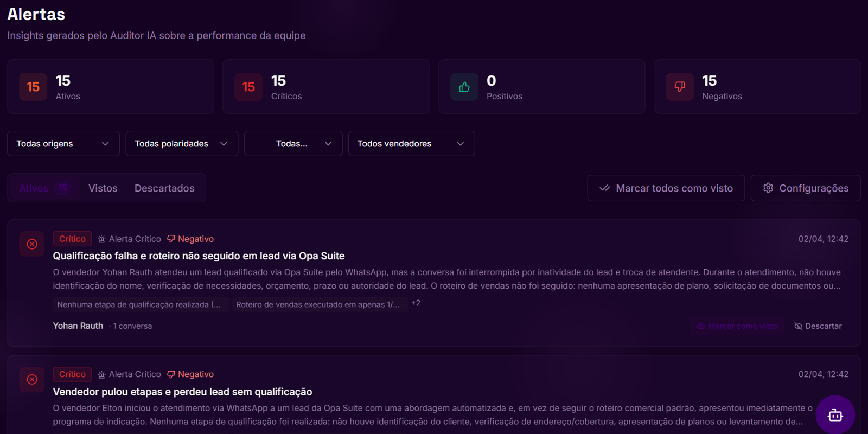This screenshot has width=868, height=434.
Task: Open the Todas polaridades filter
Action: click(181, 144)
